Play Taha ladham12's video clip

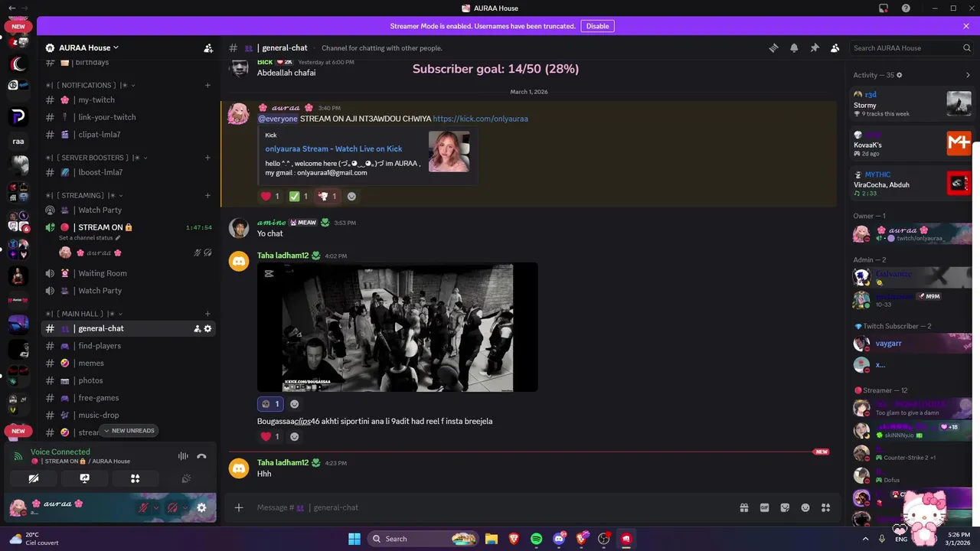(397, 327)
